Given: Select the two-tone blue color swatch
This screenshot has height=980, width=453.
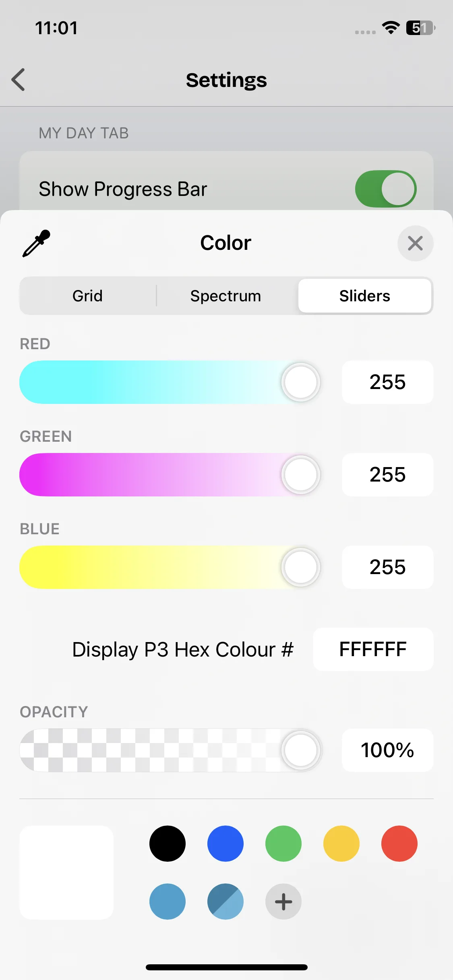Looking at the screenshot, I should (225, 902).
